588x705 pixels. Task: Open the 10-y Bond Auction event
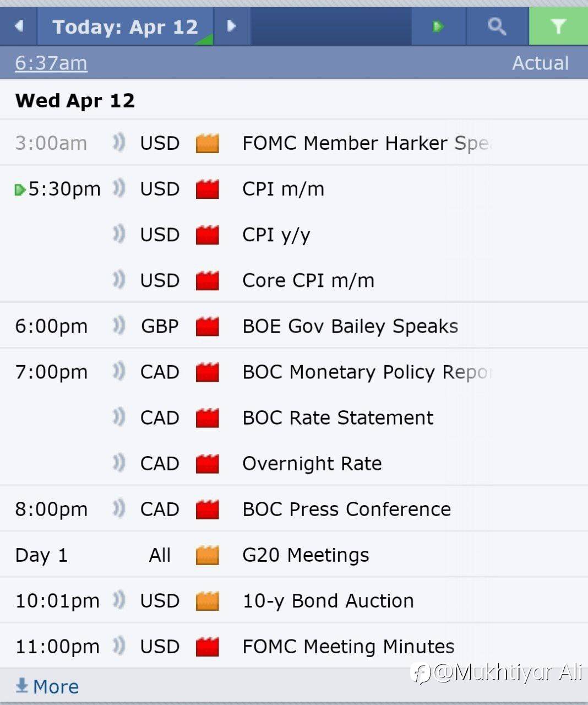pos(328,601)
